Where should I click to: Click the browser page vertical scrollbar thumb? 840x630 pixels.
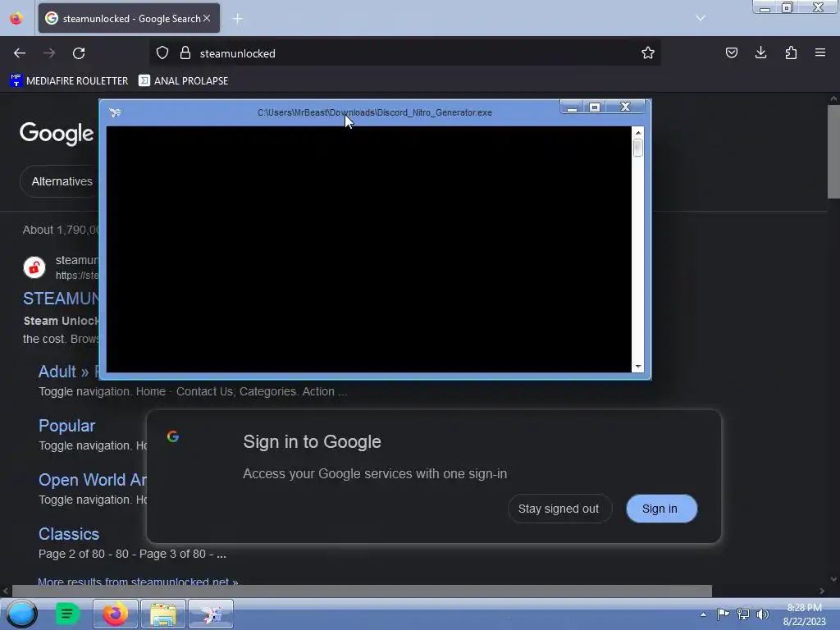pyautogui.click(x=833, y=152)
